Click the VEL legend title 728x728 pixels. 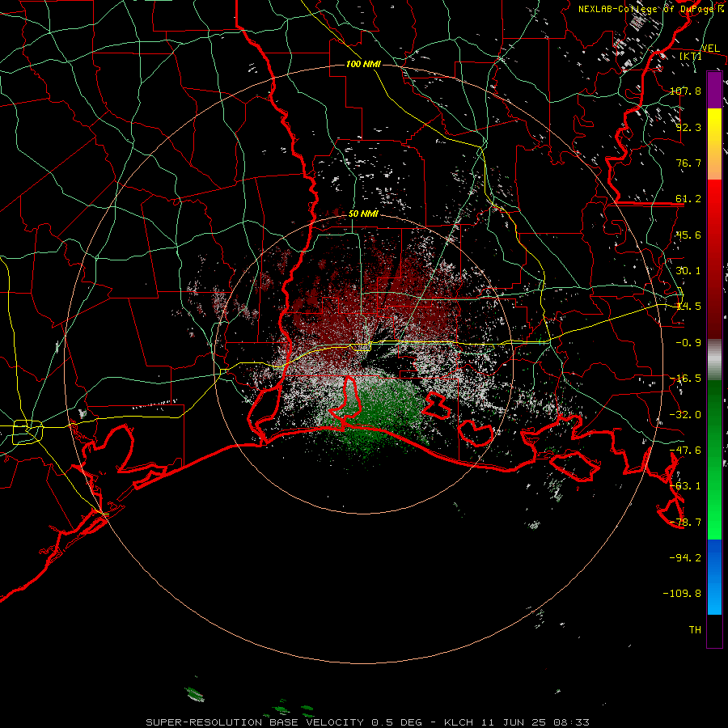[710, 49]
